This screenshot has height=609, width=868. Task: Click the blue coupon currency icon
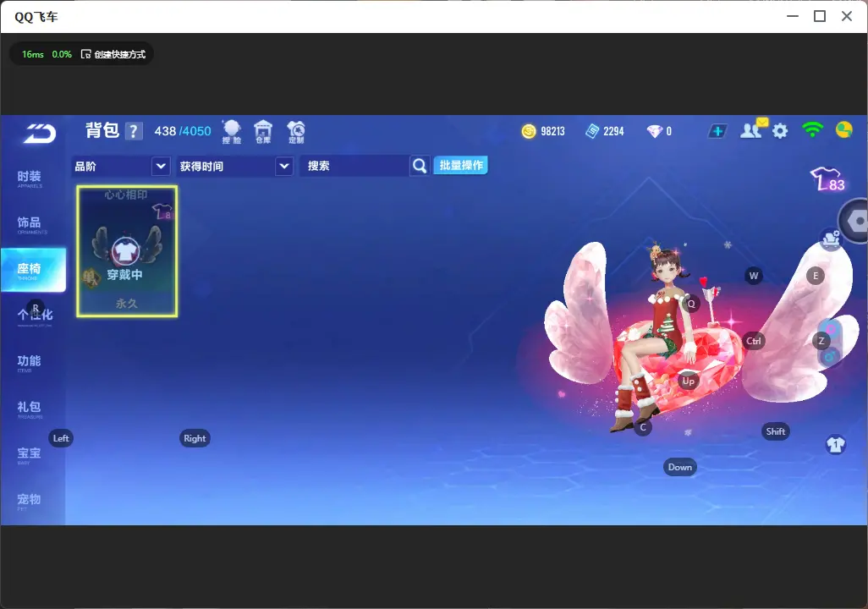[x=592, y=131]
